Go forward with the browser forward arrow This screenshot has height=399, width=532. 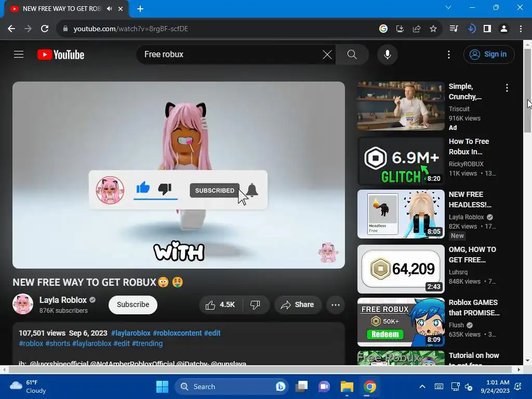28,29
